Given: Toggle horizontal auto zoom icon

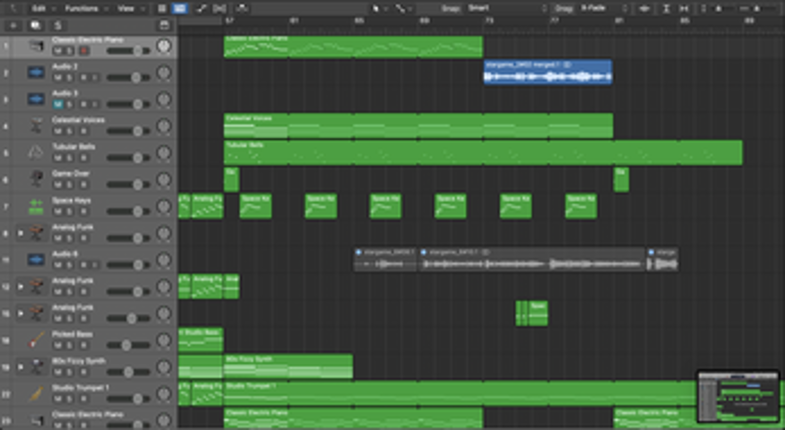Looking at the screenshot, I should (683, 9).
